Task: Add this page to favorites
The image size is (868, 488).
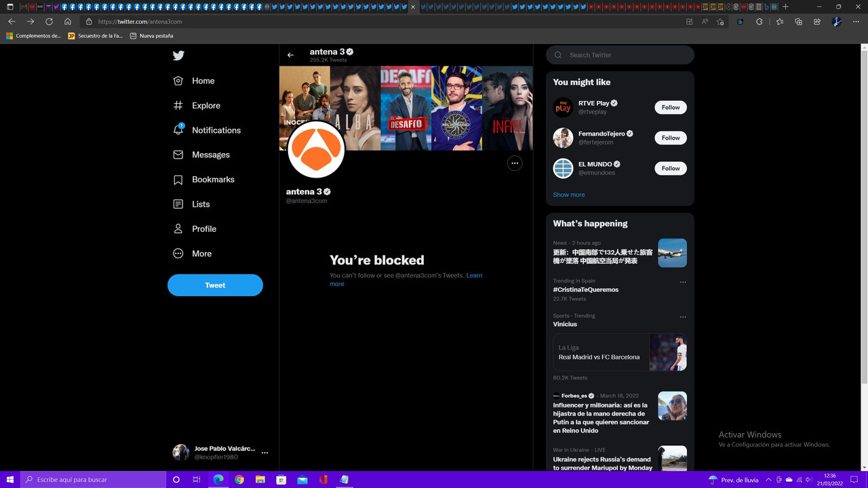Action: tap(720, 22)
